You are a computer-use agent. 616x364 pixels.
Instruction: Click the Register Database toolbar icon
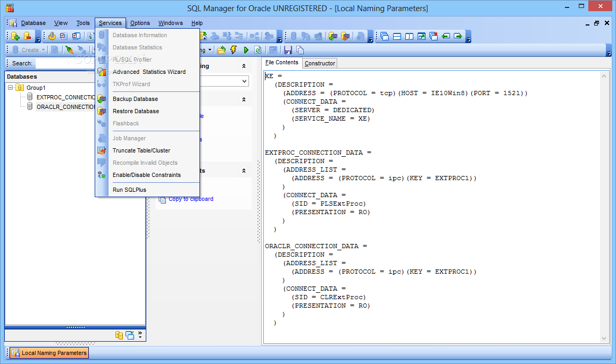tap(15, 36)
